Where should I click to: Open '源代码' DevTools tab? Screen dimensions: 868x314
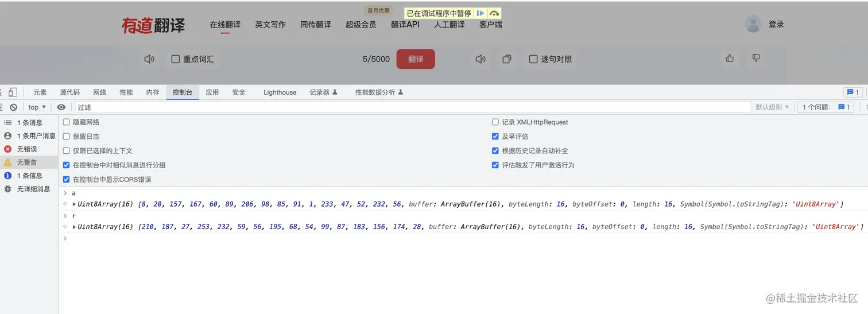click(x=70, y=92)
